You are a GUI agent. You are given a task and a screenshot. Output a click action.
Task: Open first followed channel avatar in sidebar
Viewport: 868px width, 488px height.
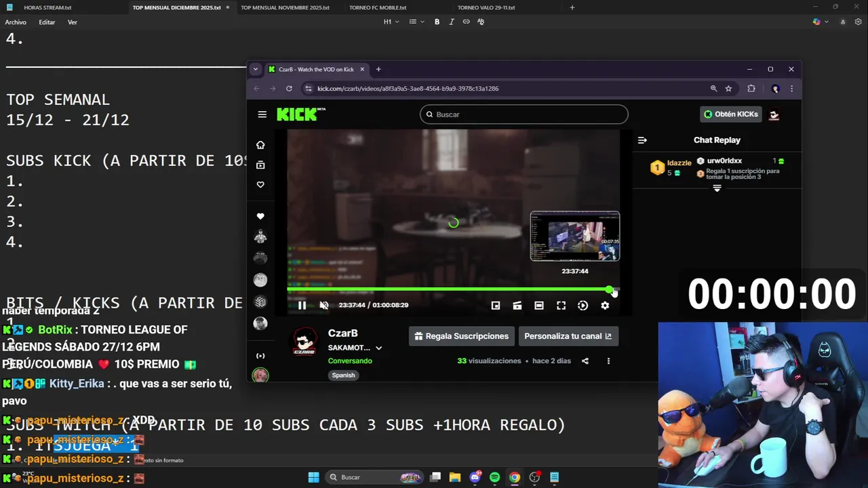tap(260, 237)
